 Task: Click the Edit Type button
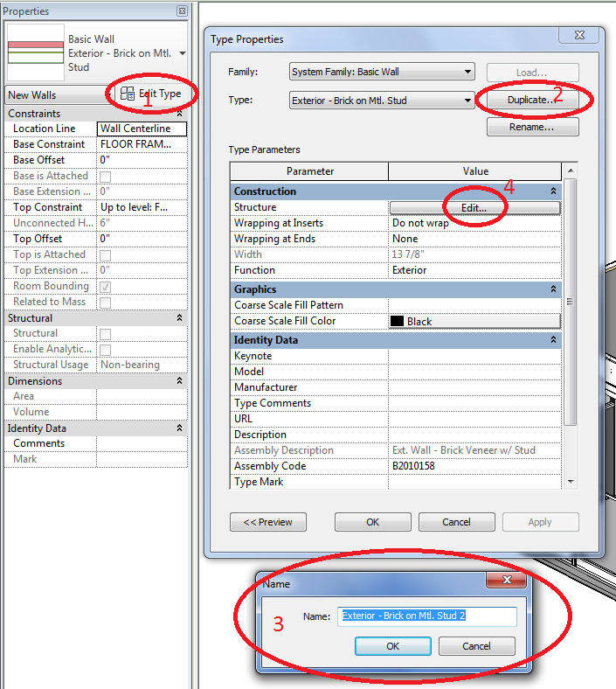pos(150,94)
